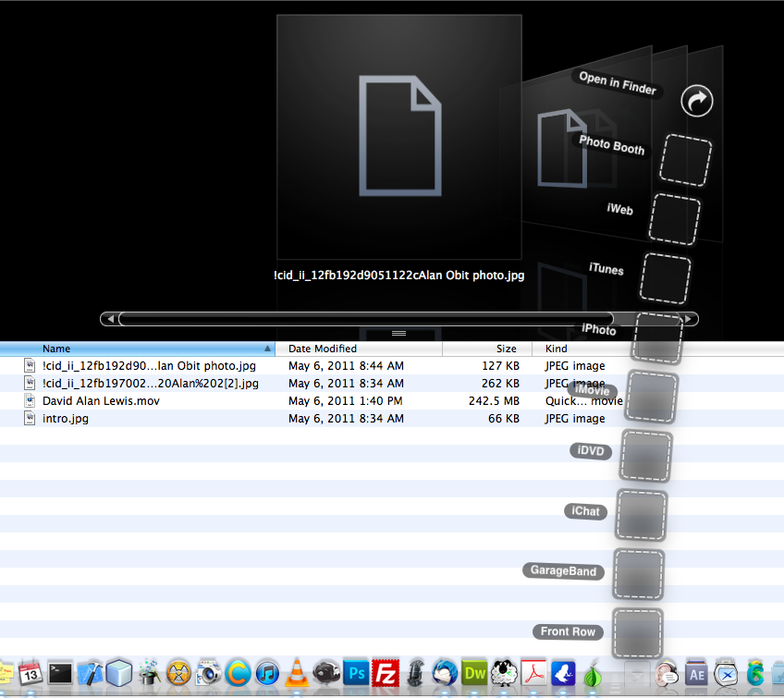The height and width of the screenshot is (698, 784).
Task: Click the JPEG image kind for intro.jpg
Action: tap(575, 419)
